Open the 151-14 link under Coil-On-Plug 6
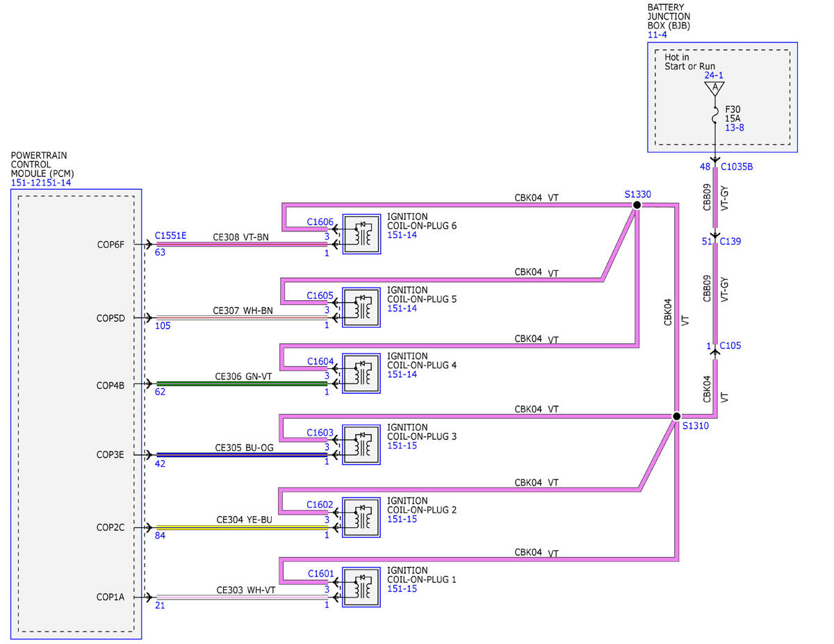Screen dimensions: 834x644 (402, 236)
